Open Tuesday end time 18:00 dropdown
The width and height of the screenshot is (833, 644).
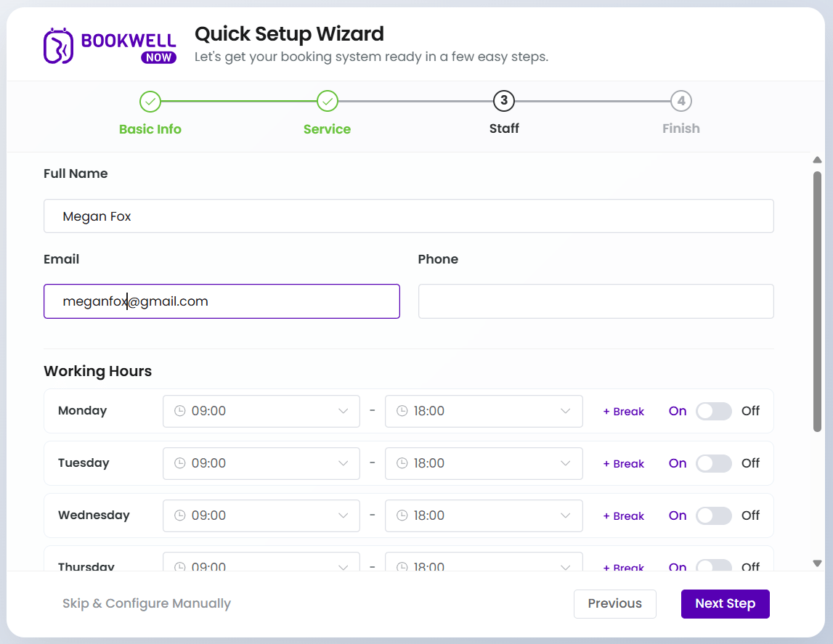484,463
